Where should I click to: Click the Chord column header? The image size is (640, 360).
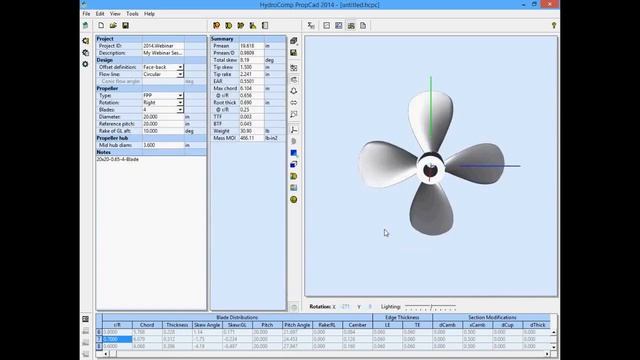click(147, 325)
